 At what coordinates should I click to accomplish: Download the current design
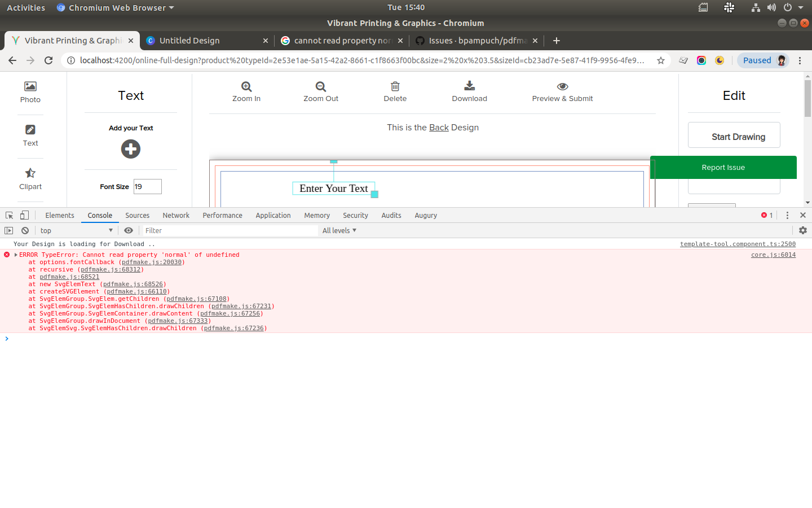469,91
